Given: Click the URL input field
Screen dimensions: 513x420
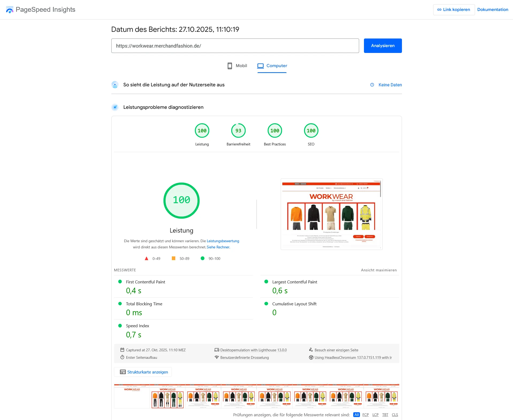Looking at the screenshot, I should coord(235,45).
